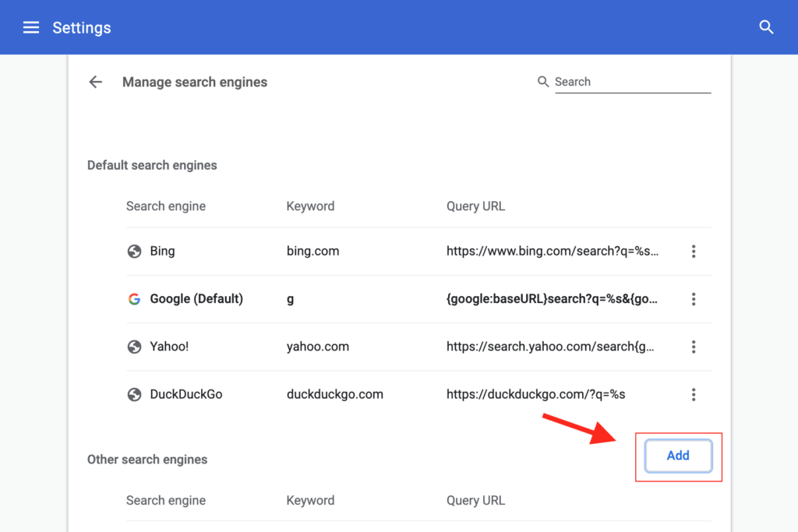This screenshot has height=532, width=798.
Task: Click the Google logo icon
Action: pyautogui.click(x=134, y=299)
